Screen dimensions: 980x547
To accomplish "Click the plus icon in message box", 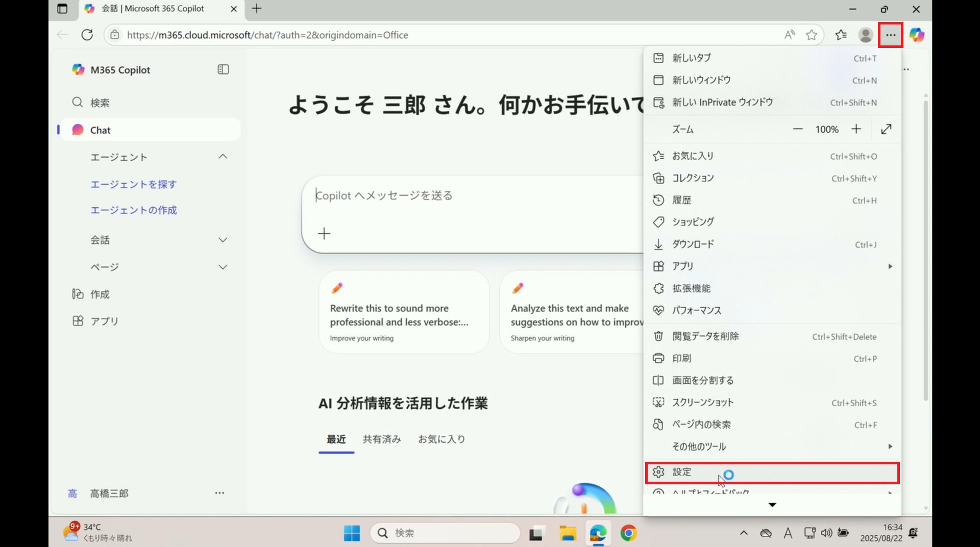I will pyautogui.click(x=324, y=234).
